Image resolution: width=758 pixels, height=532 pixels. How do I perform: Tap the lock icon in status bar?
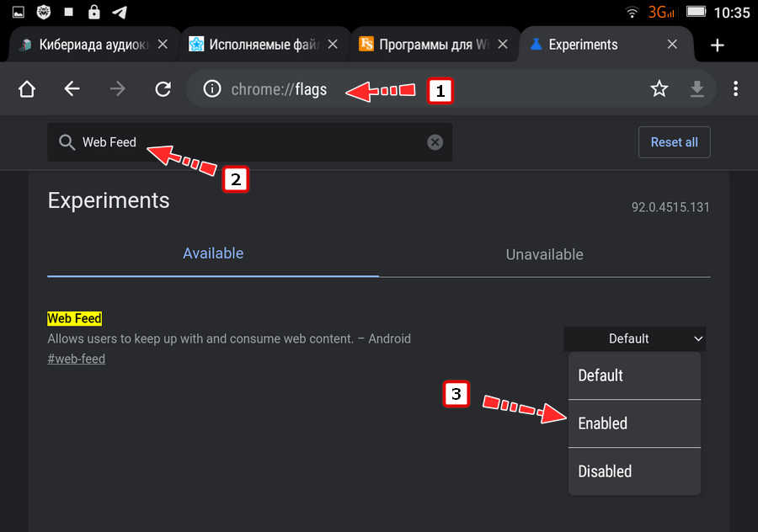point(93,12)
